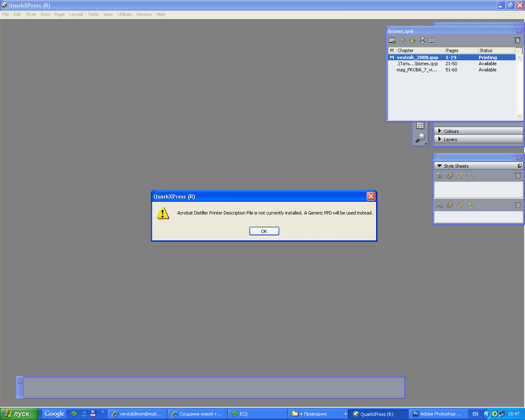Duplicate character style sheet icon

[450, 205]
